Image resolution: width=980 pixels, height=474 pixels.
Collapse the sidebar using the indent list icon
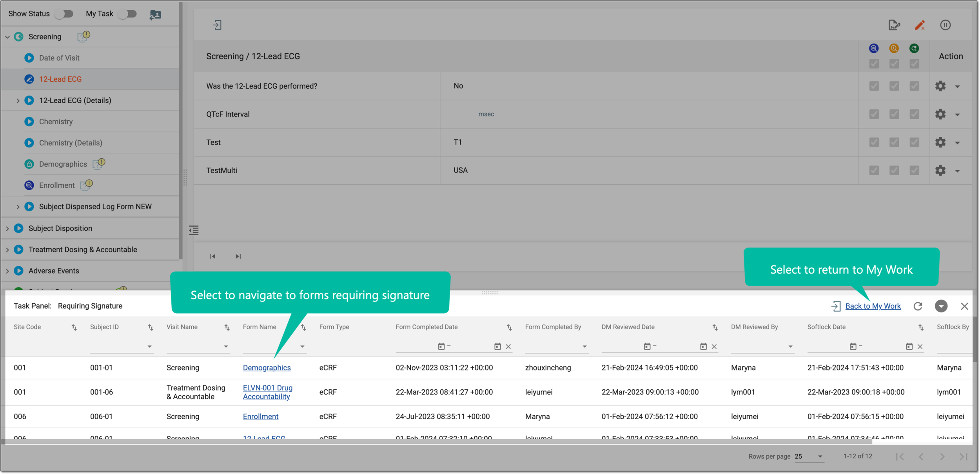click(194, 230)
